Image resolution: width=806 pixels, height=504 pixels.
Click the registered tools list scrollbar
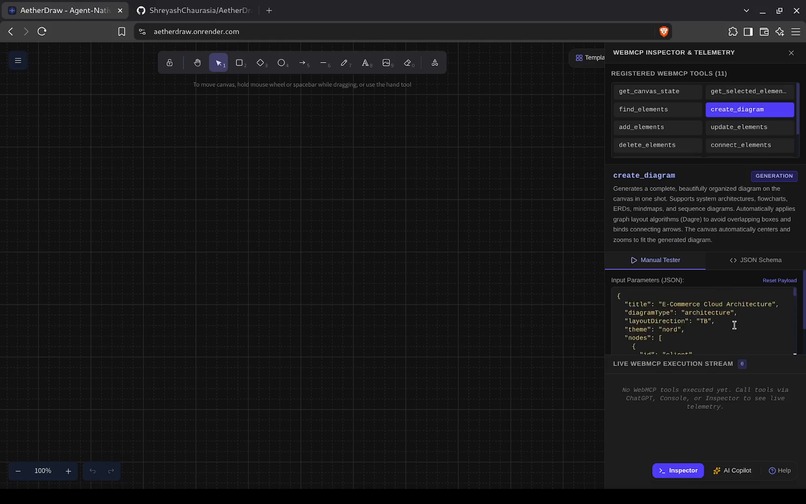pyautogui.click(x=797, y=108)
